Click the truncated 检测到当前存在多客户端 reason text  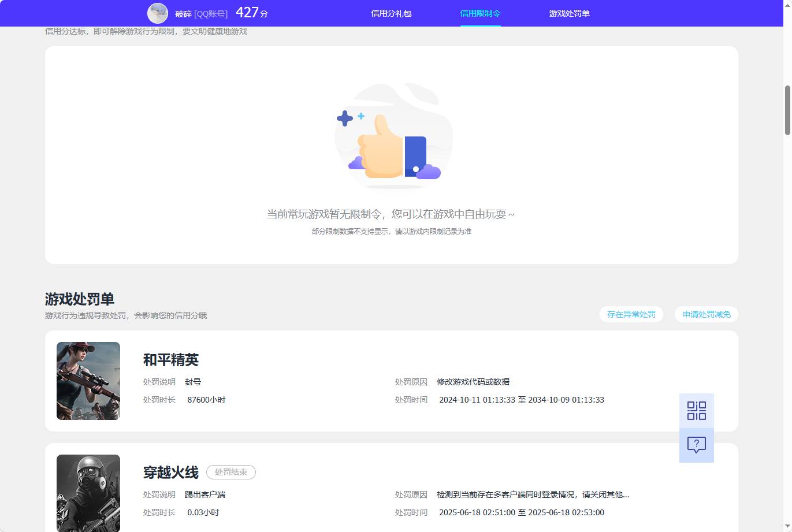tap(533, 494)
